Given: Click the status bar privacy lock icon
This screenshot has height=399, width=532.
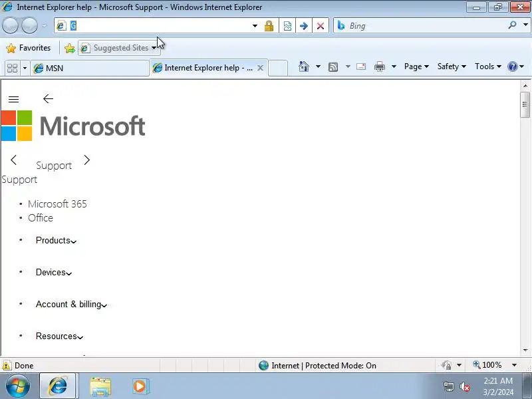Looking at the screenshot, I should pos(446,365).
